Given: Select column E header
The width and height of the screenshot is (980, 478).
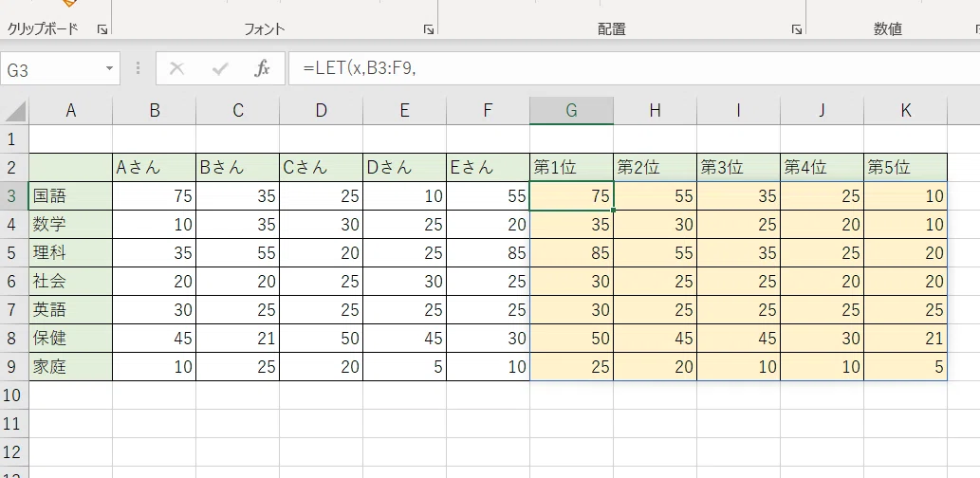Looking at the screenshot, I should point(404,111).
